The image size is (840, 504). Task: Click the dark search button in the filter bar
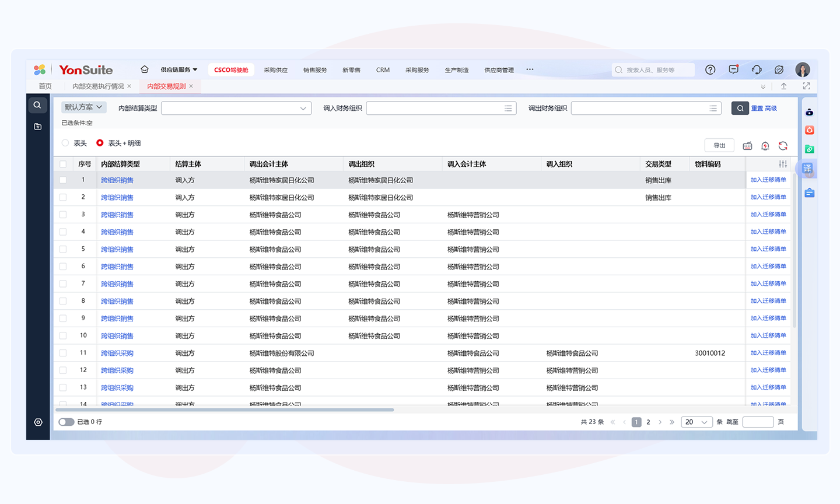(x=740, y=108)
